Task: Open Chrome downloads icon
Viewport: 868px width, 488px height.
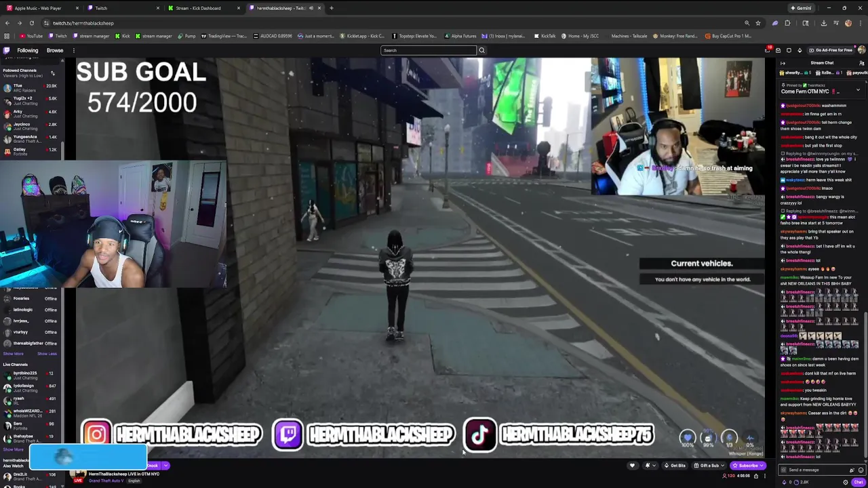Action: pyautogui.click(x=823, y=23)
